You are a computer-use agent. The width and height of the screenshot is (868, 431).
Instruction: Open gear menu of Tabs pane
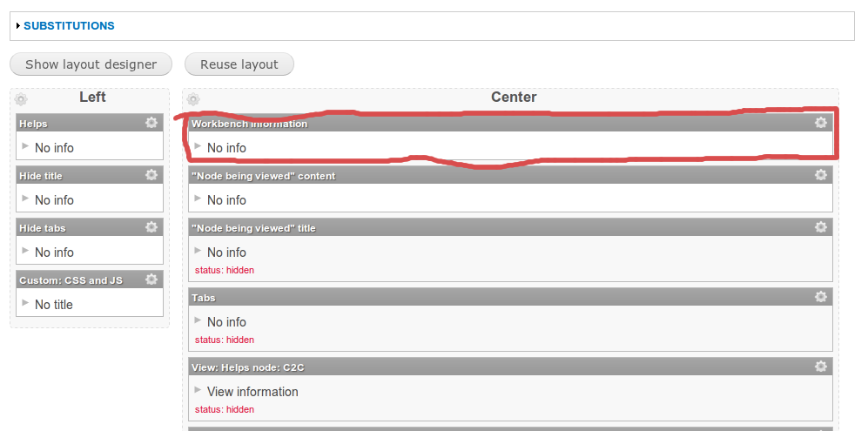point(820,296)
